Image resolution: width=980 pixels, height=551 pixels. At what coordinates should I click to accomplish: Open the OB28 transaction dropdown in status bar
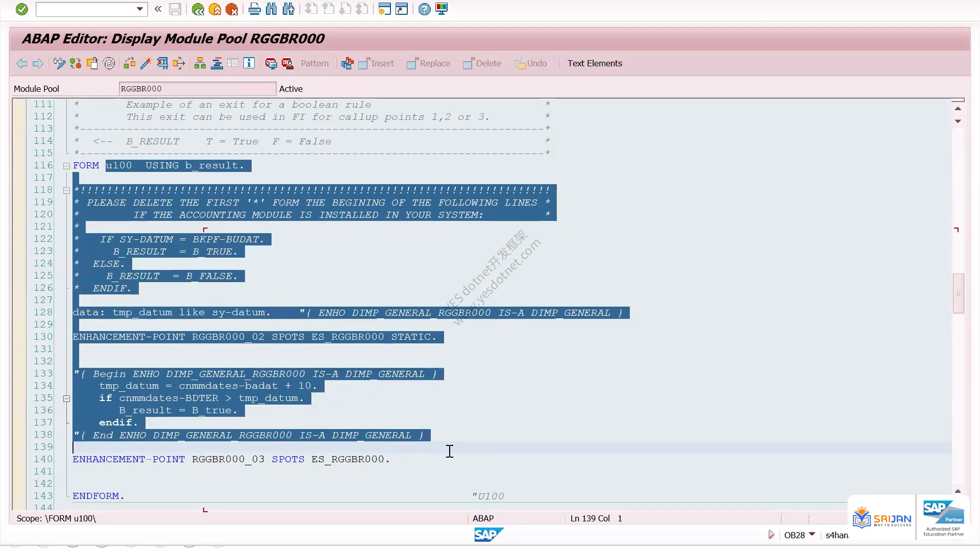[812, 534]
